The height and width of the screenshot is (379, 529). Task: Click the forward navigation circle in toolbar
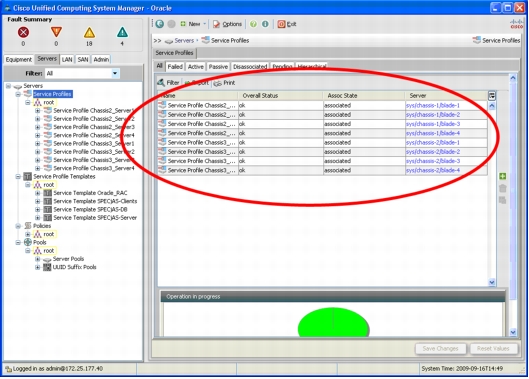click(171, 24)
